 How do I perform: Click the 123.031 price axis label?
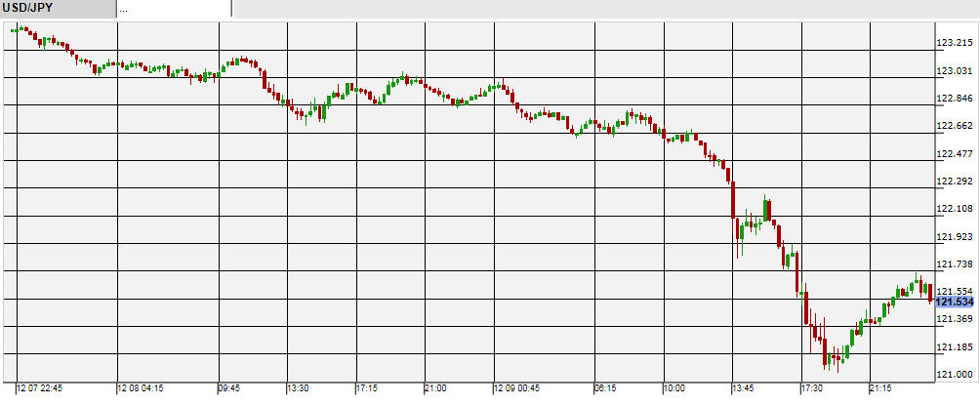956,70
